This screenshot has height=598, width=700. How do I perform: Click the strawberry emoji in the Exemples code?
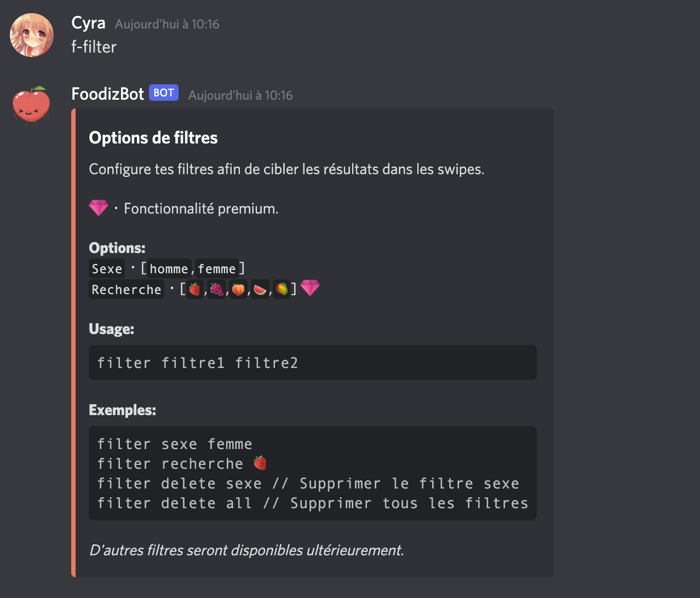260,463
